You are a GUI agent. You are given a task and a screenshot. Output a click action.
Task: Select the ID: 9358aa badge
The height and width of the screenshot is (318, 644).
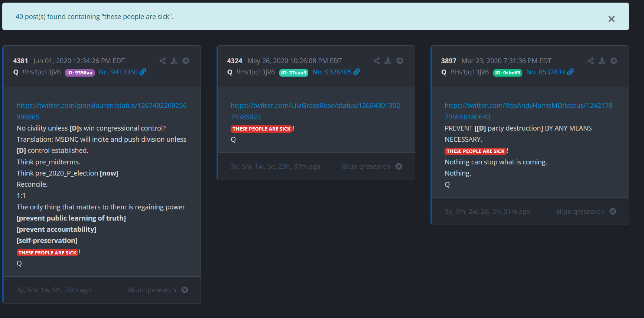(x=80, y=73)
